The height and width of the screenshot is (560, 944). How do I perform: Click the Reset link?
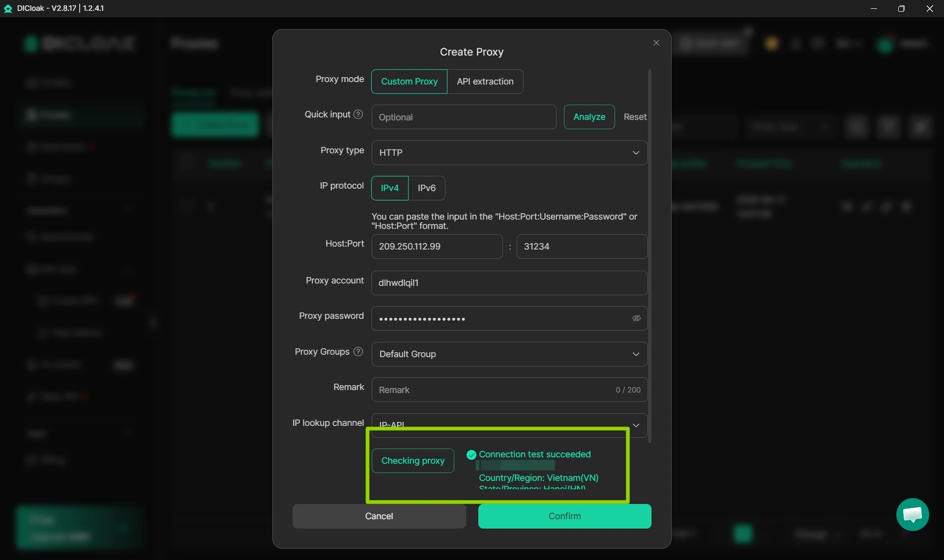(634, 117)
